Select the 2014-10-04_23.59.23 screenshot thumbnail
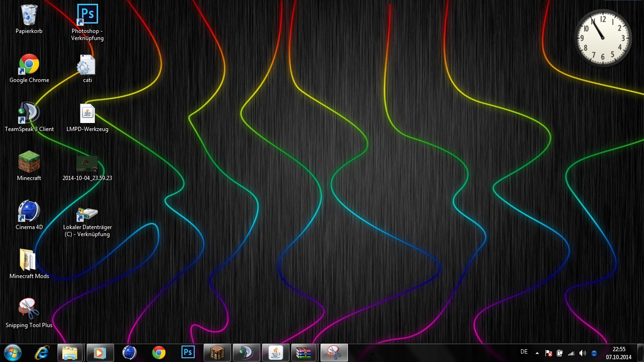The image size is (644, 362). point(87,164)
